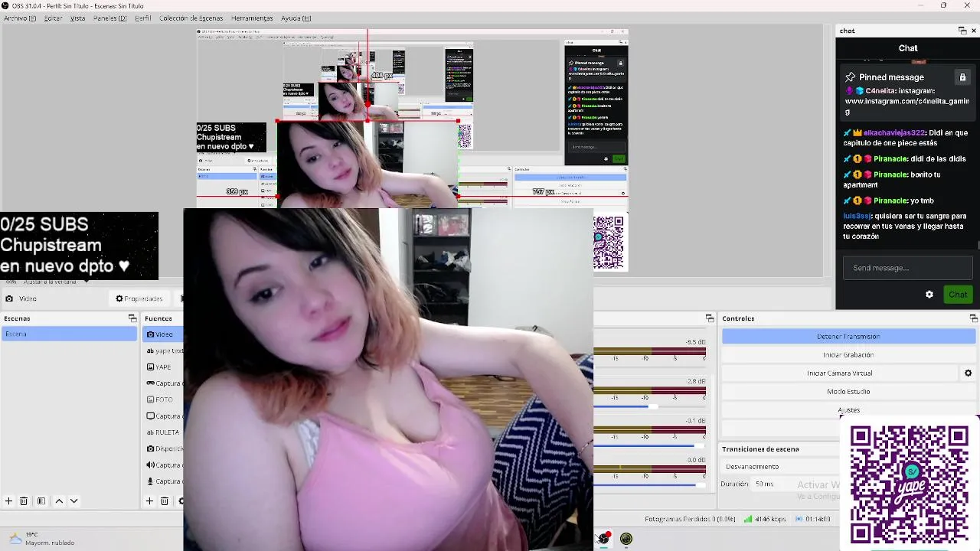
Task: Click Iniciar Cámara Virtual button
Action: [x=840, y=373]
